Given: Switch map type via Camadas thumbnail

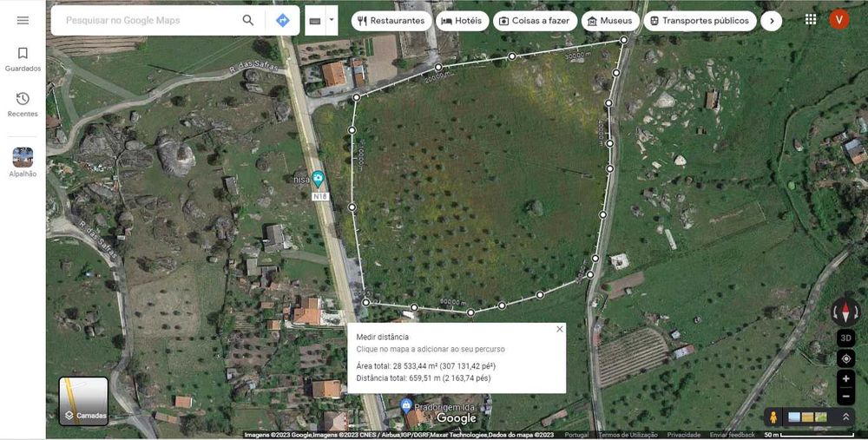Looking at the screenshot, I should 83,401.
